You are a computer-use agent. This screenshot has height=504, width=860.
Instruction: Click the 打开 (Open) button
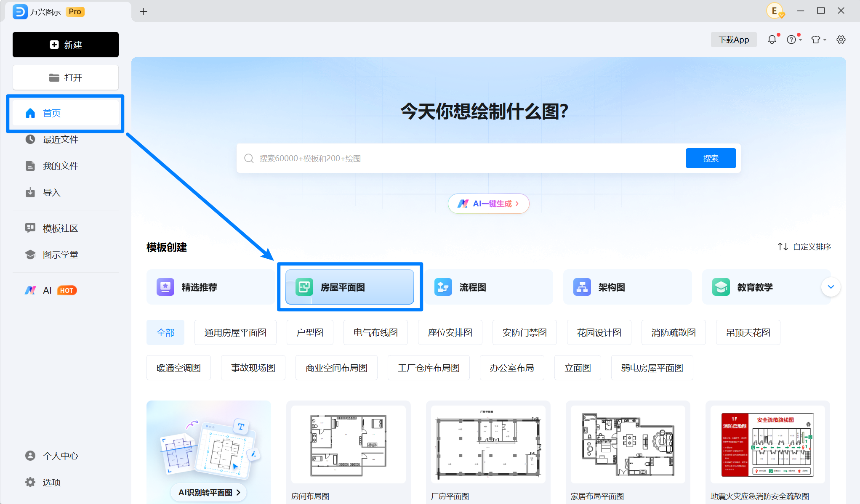[66, 77]
